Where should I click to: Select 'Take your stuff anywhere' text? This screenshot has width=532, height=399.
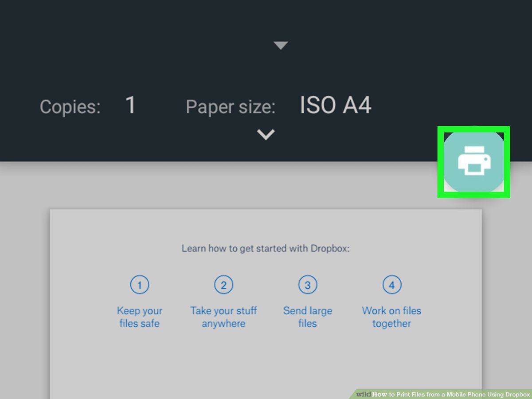click(224, 317)
